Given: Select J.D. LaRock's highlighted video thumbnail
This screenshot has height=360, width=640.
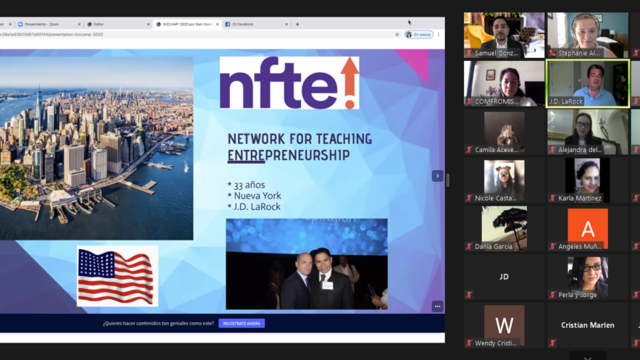Looking at the screenshot, I should click(x=587, y=84).
